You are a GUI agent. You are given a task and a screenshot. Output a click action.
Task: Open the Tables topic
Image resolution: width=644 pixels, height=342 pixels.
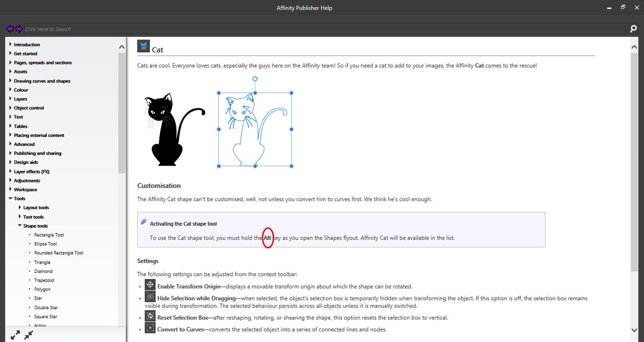click(x=21, y=126)
